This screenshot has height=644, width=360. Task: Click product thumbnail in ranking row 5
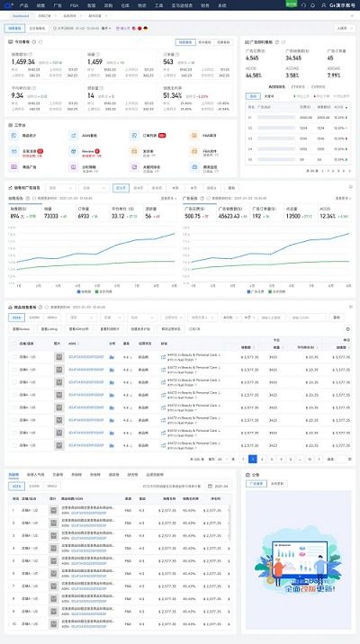(53, 561)
